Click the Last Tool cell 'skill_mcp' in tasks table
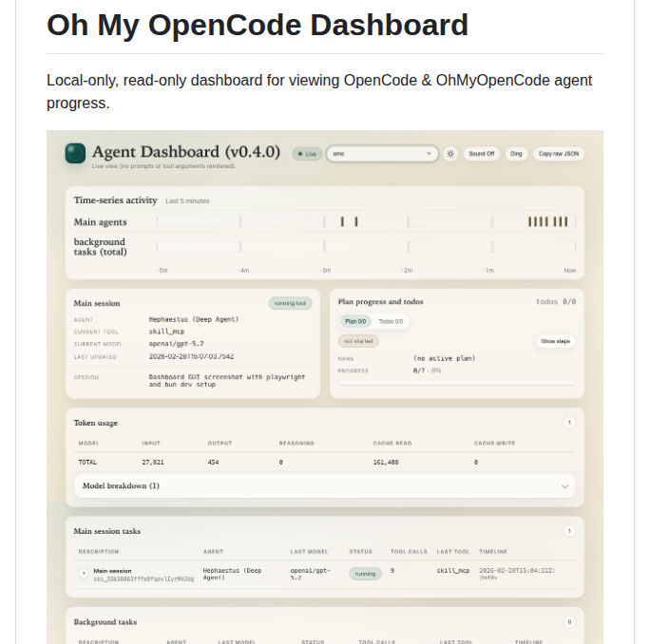The width and height of the screenshot is (650, 644). click(x=452, y=571)
